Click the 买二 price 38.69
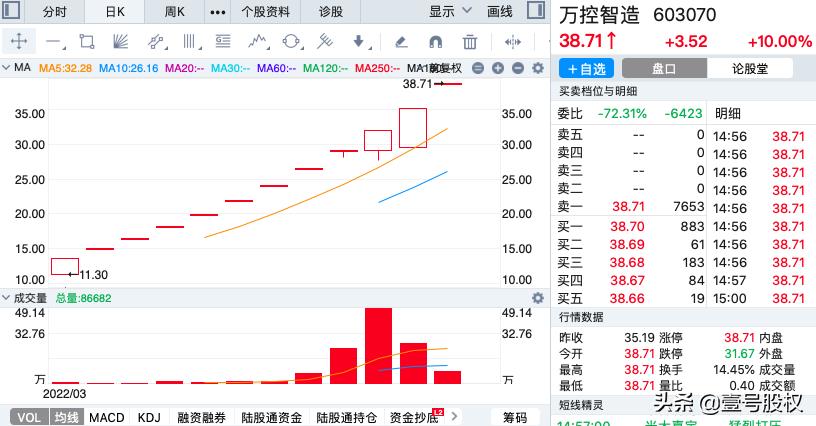This screenshot has height=426, width=816. [x=627, y=244]
